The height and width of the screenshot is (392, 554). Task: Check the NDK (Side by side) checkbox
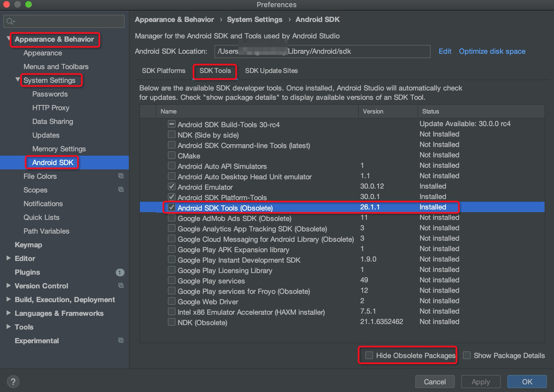tap(172, 135)
